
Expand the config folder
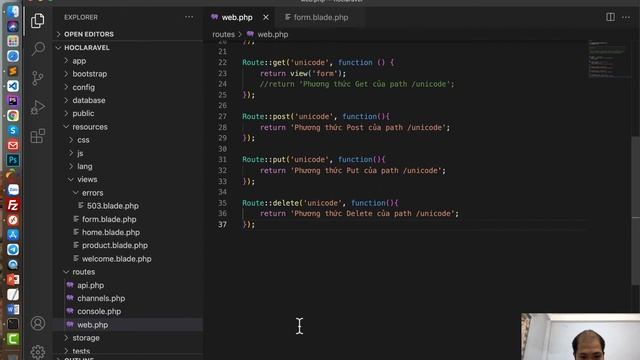(127, 87)
